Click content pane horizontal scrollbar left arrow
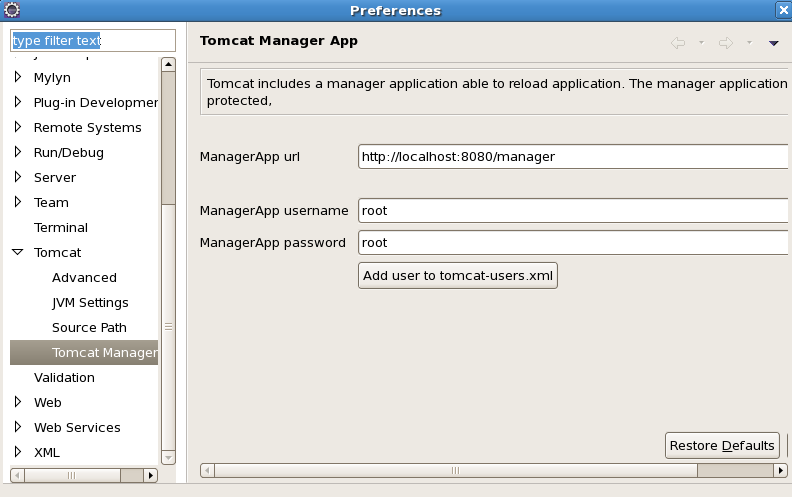The height and width of the screenshot is (497, 792). (x=207, y=470)
